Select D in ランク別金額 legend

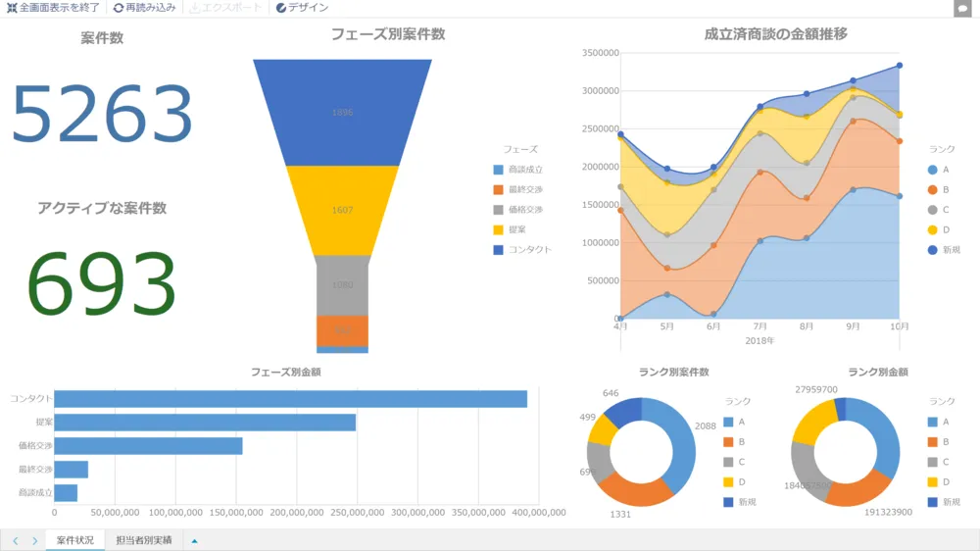point(939,482)
